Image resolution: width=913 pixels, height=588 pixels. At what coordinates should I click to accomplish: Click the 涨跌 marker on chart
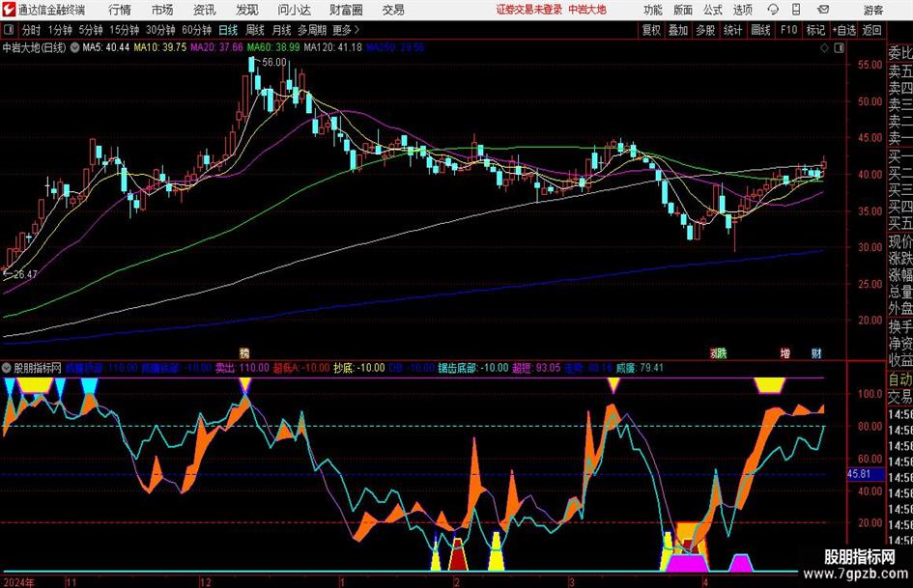click(719, 353)
